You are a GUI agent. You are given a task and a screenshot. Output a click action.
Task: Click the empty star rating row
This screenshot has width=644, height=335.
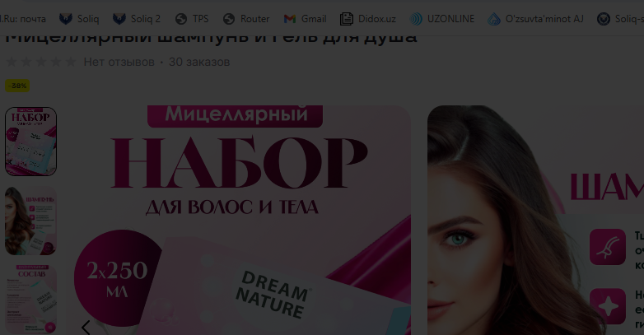click(41, 62)
